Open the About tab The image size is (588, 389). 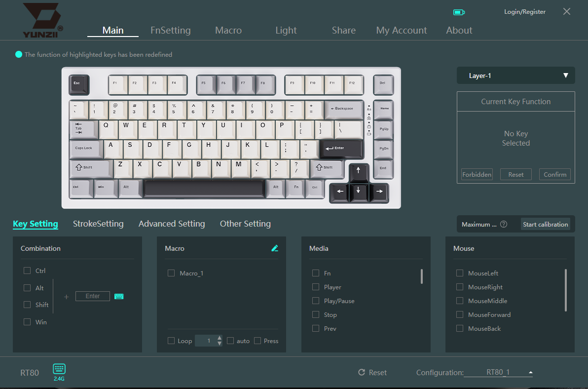click(x=459, y=31)
